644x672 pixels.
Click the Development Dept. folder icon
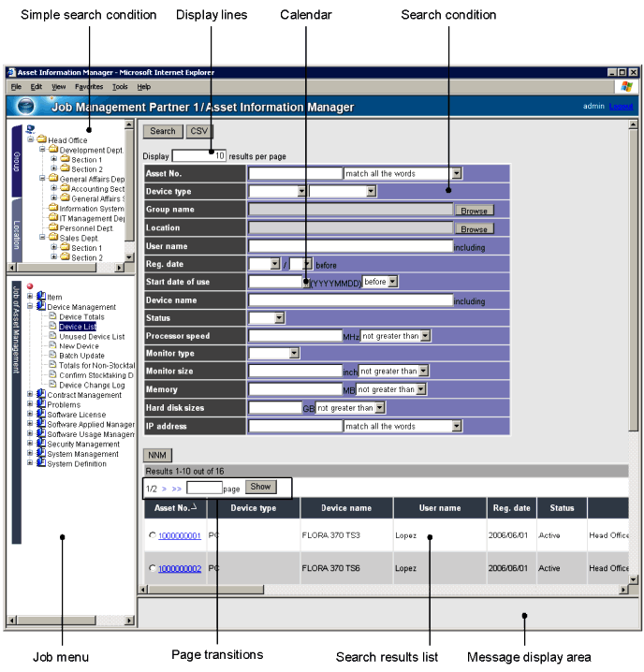[53, 149]
